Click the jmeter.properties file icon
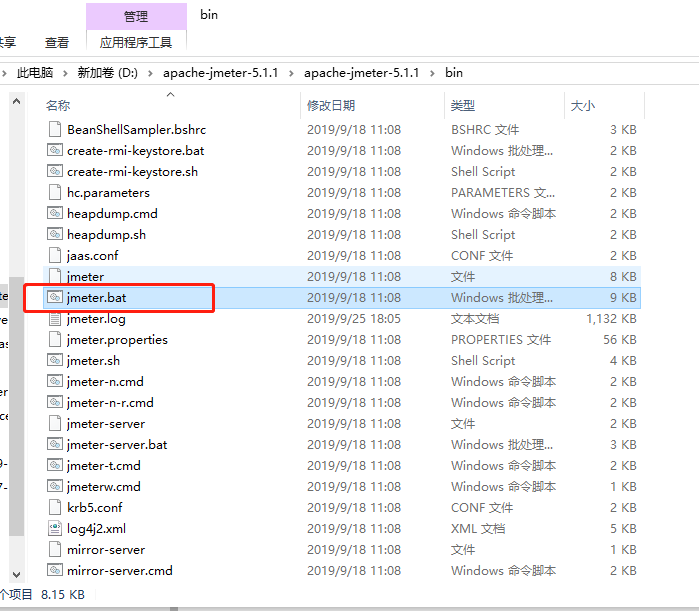 point(55,339)
